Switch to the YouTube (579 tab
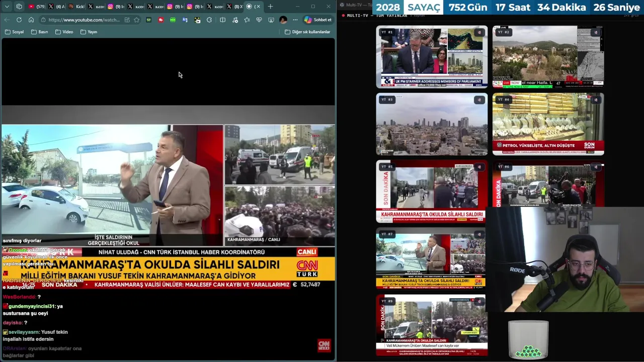644x362 pixels. (37, 7)
